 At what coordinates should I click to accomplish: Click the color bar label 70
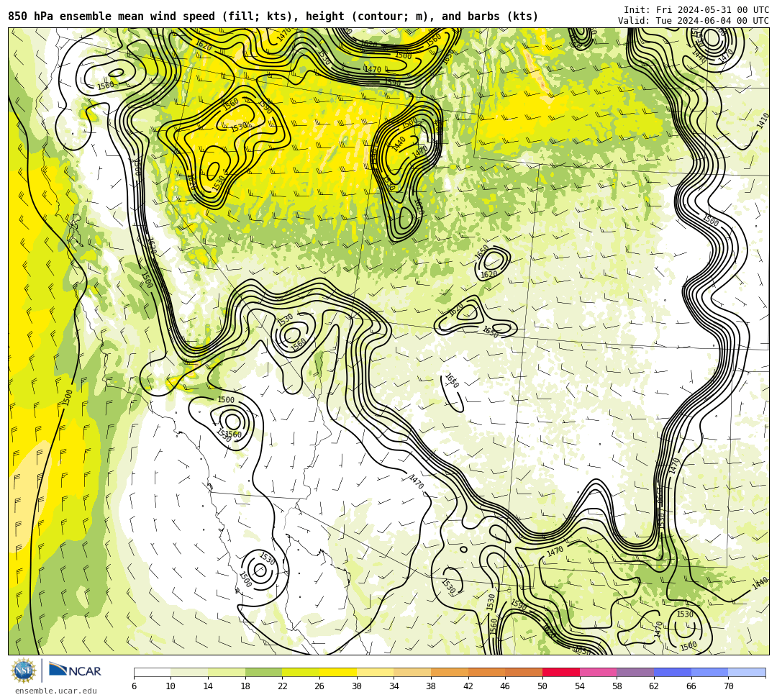point(728,686)
